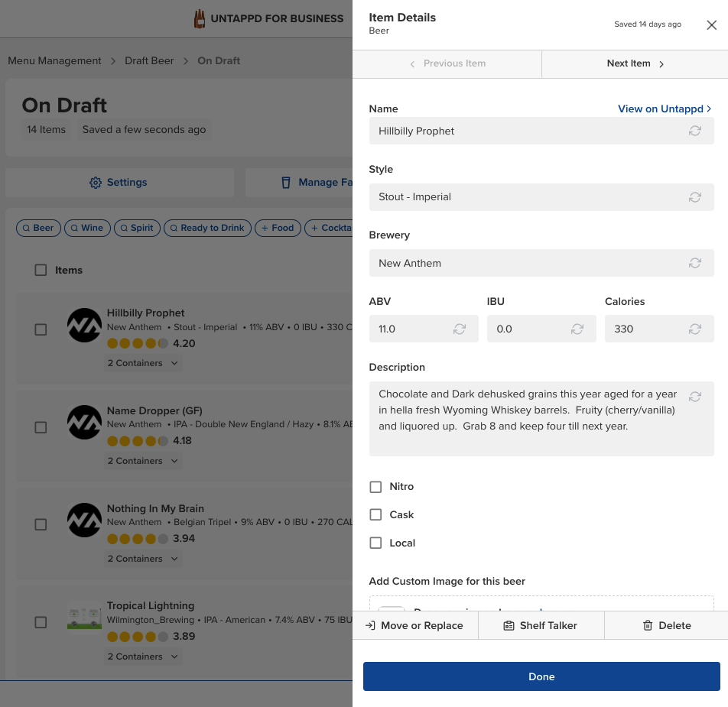
Task: Toggle the Local checkbox
Action: click(375, 543)
